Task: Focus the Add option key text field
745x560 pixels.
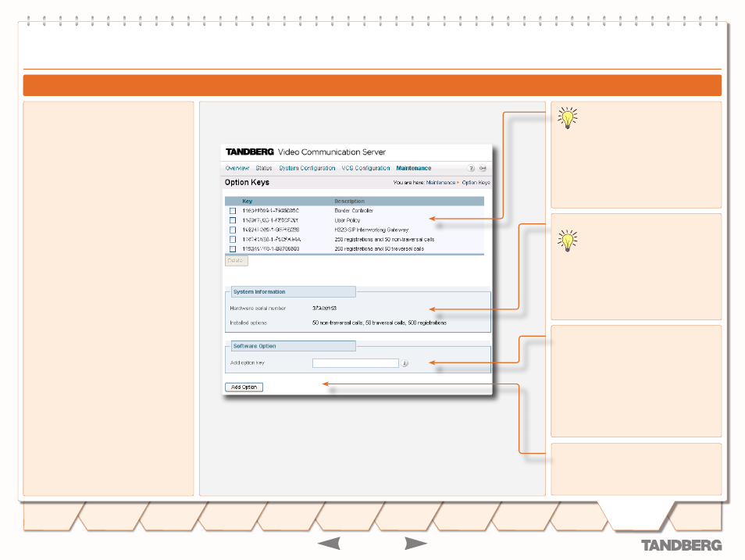Action: click(355, 363)
